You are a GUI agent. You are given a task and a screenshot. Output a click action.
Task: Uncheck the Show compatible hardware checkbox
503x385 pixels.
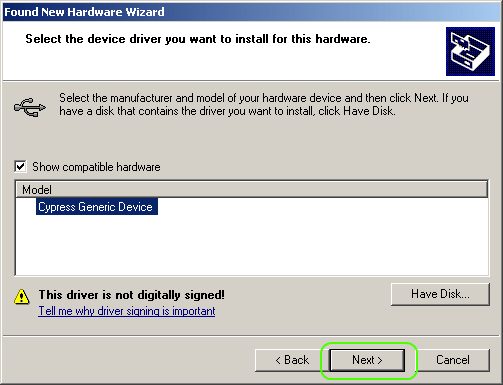coord(20,166)
